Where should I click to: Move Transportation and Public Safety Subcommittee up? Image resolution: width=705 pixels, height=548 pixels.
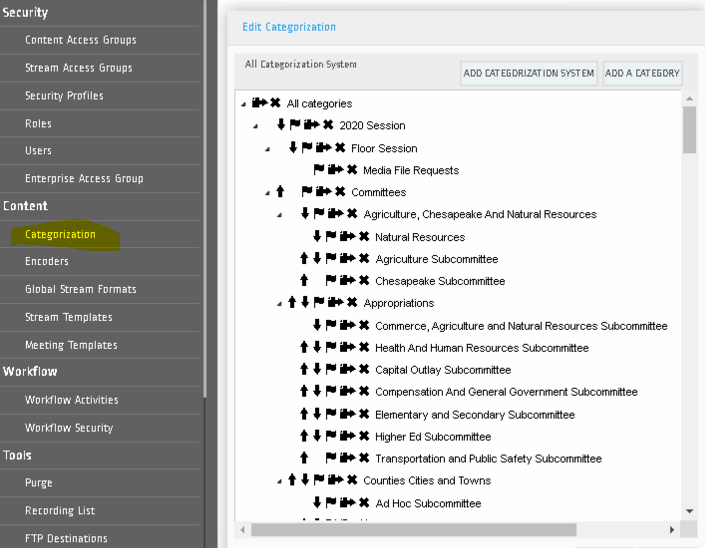(x=304, y=458)
